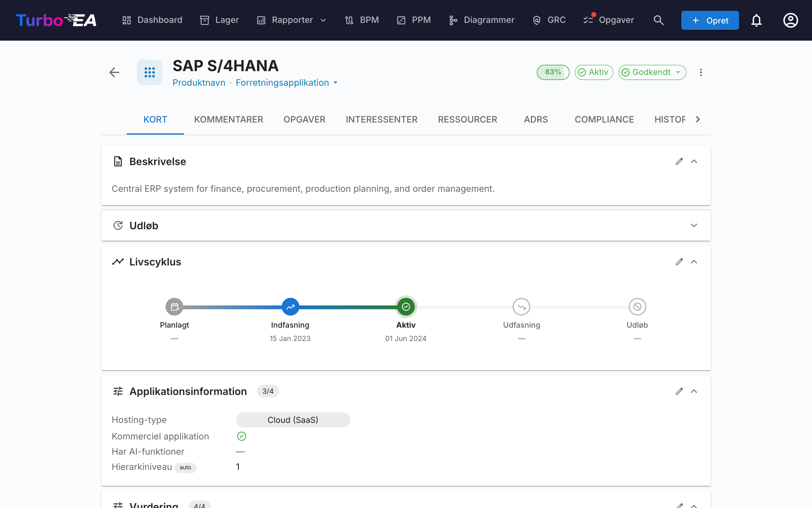The image size is (812, 508).
Task: Select the Udløb lifecycle stage marker
Action: coord(637,306)
